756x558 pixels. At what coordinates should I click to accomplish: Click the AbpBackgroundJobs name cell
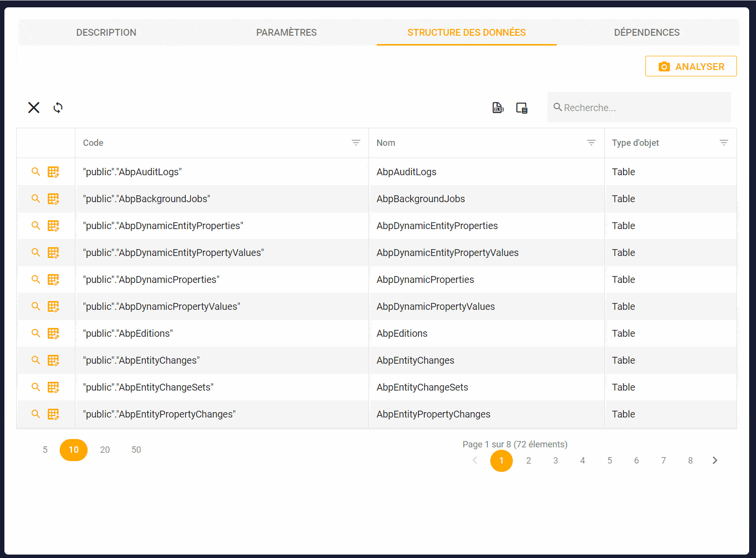(x=486, y=199)
